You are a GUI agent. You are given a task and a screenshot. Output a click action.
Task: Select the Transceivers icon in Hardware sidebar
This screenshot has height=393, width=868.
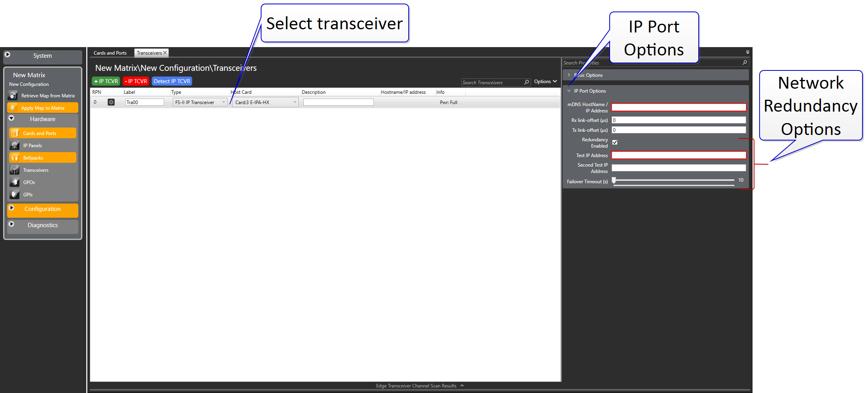coord(15,170)
